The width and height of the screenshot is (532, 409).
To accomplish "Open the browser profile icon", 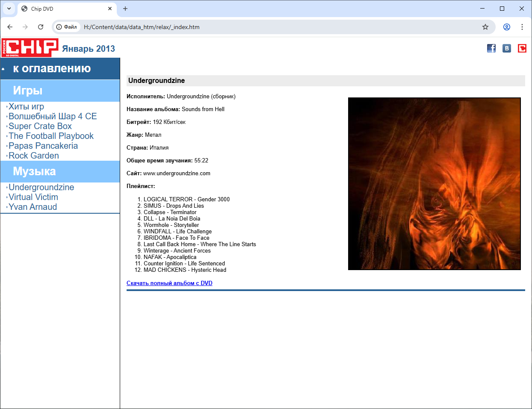I will [507, 27].
